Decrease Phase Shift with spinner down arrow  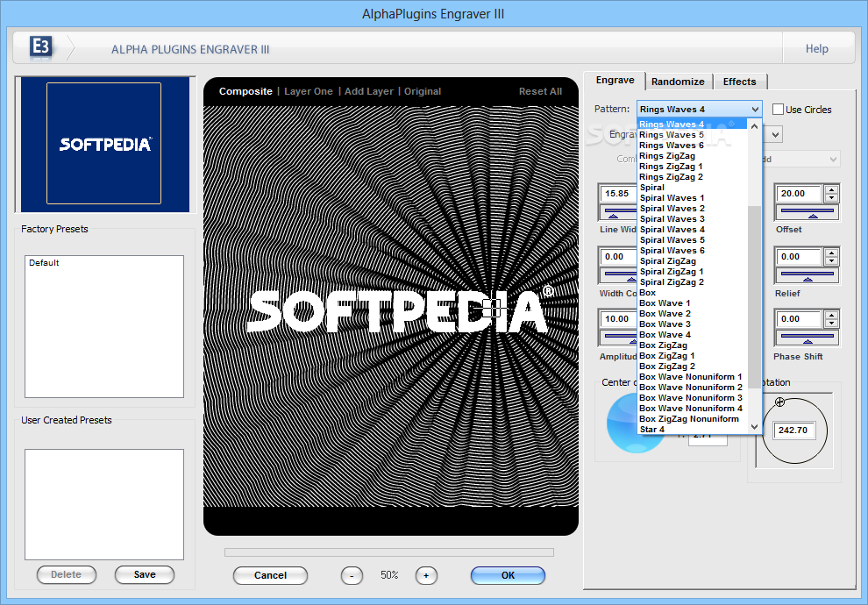click(831, 323)
